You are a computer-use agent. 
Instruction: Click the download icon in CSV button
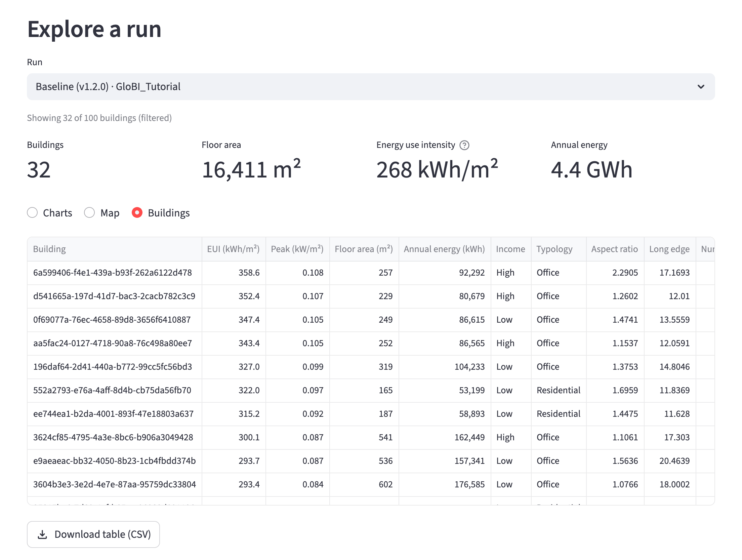point(42,534)
